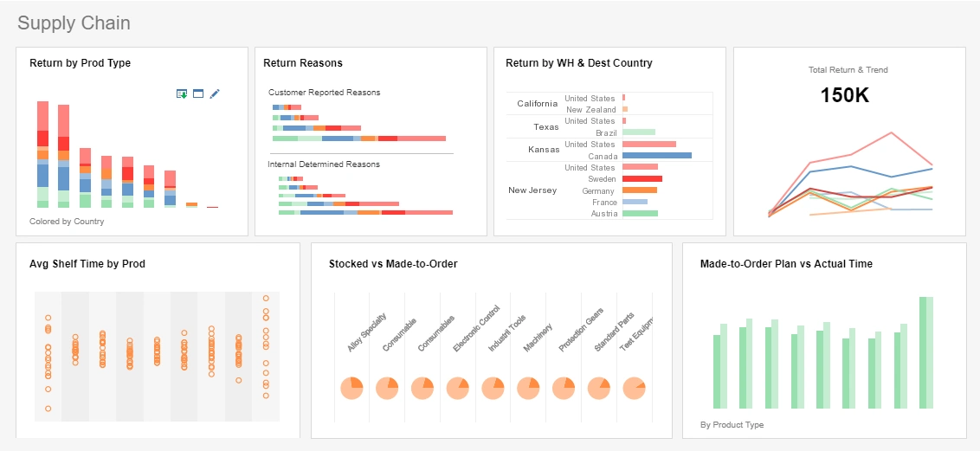Click the Germany orange bar
Viewport: 980px width, 451px height.
640,190
